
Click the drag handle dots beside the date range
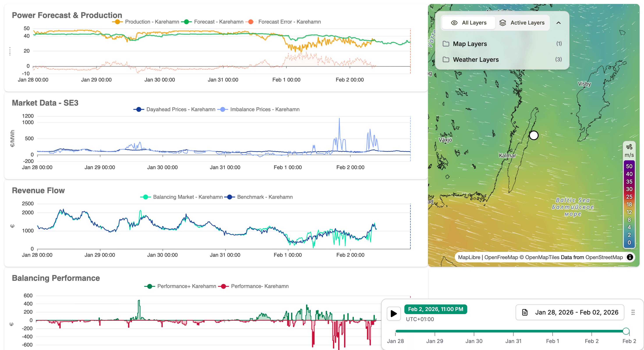pyautogui.click(x=633, y=312)
